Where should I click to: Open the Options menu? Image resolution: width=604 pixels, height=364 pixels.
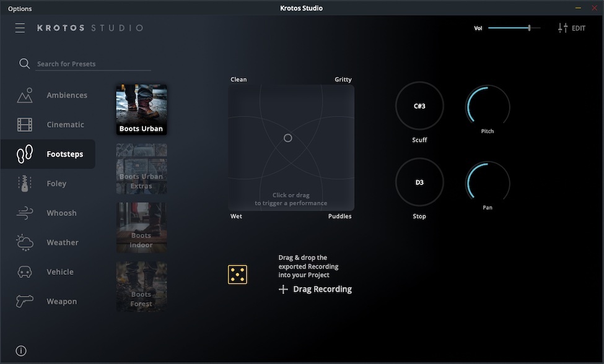(19, 8)
